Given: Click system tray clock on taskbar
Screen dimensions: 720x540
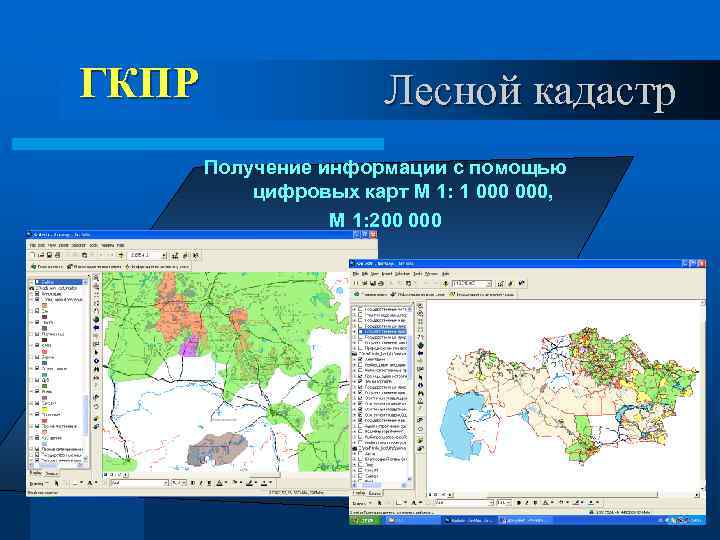Looking at the screenshot, I should coord(696,520).
